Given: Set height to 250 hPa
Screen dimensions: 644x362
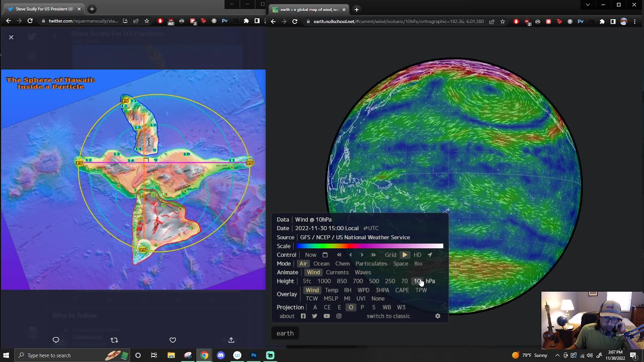Looking at the screenshot, I should [390, 281].
